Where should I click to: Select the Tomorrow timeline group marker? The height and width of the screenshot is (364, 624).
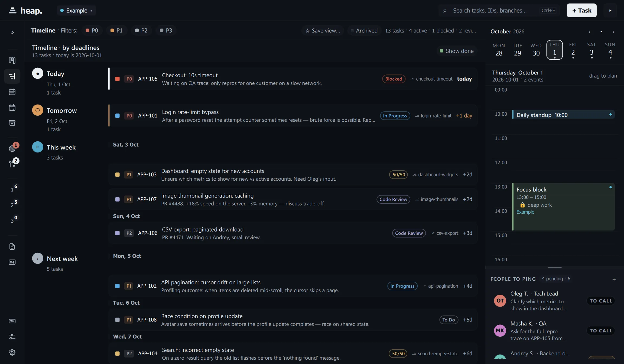coord(38,110)
